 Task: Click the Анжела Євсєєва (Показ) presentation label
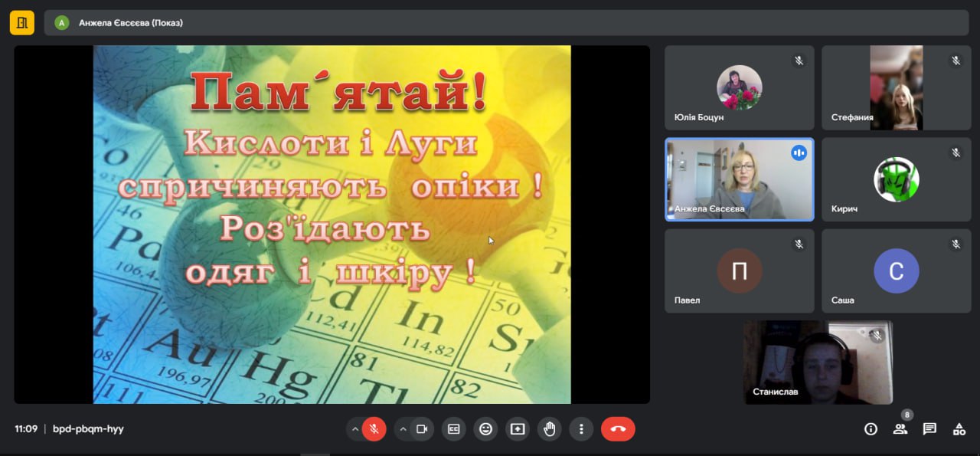click(x=130, y=23)
